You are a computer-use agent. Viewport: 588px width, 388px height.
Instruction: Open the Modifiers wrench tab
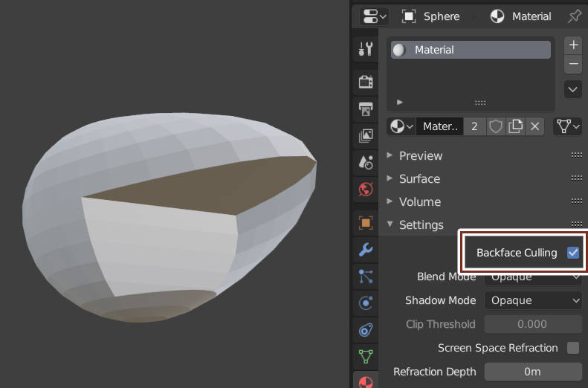pos(366,249)
